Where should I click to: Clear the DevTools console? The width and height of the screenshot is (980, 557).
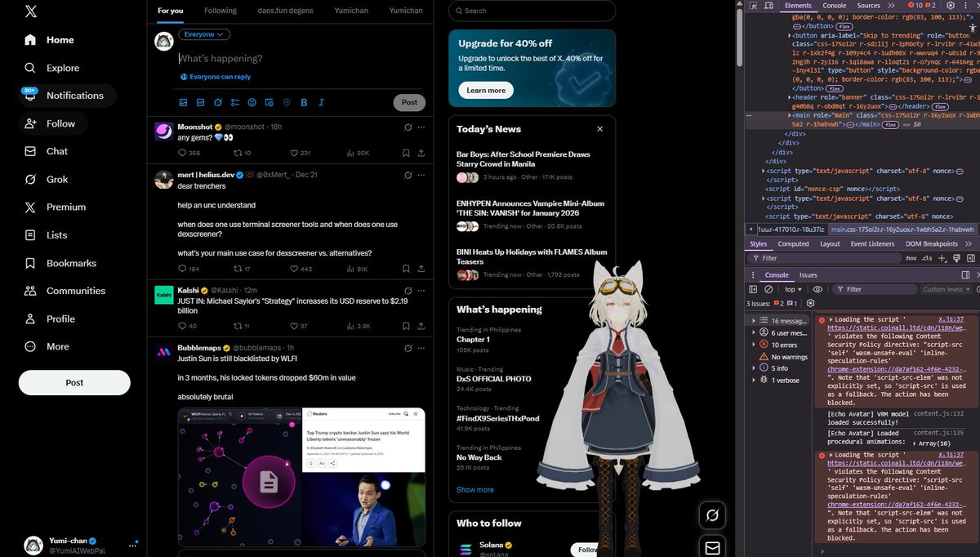click(768, 289)
